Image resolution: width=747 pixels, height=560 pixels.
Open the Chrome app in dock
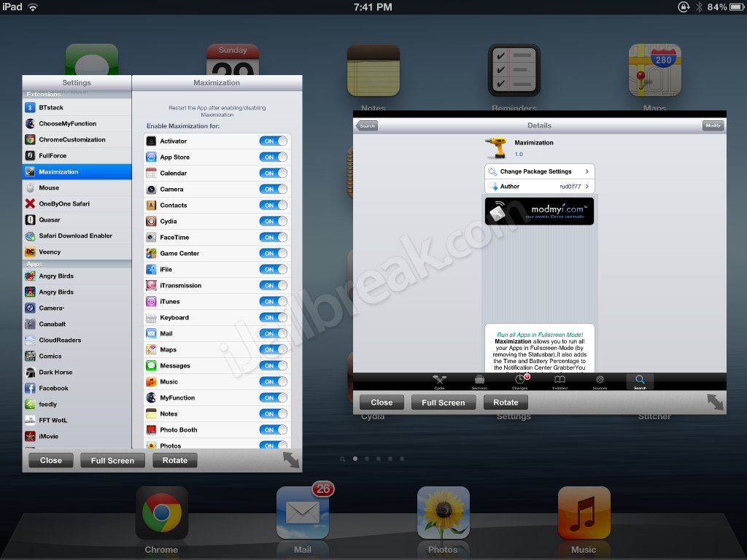161,513
